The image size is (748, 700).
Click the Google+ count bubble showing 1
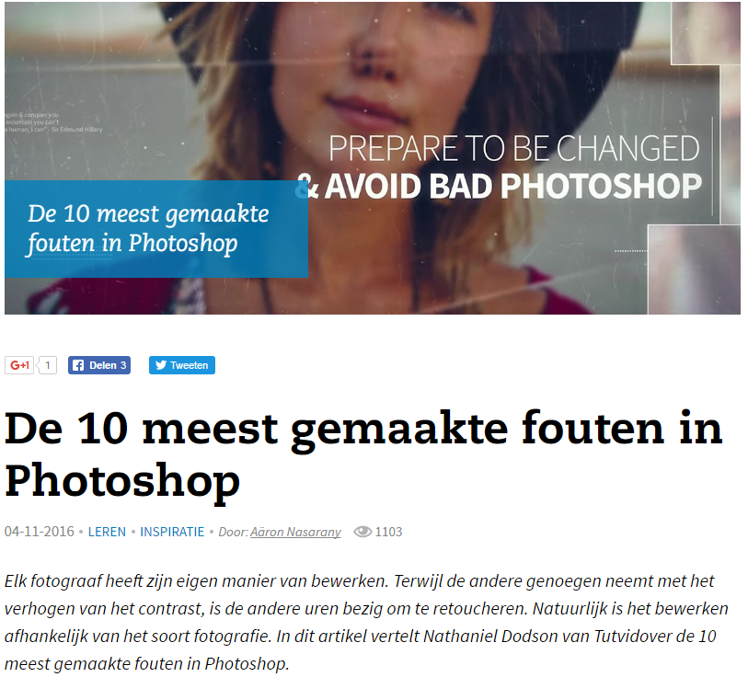pos(48,365)
